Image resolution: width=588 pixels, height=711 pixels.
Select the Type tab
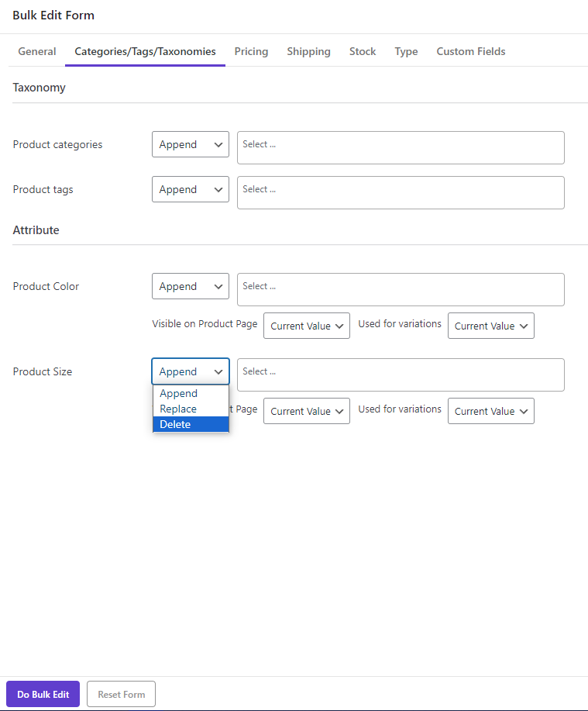click(x=406, y=51)
